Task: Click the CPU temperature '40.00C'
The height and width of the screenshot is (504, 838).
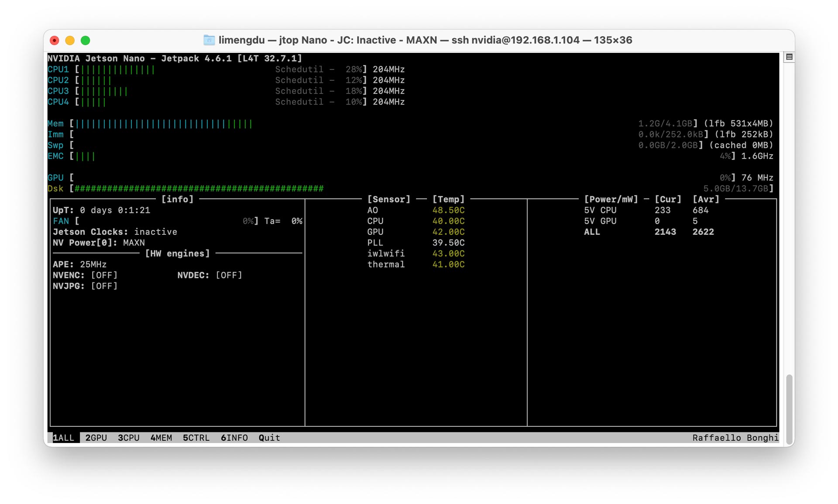Action: pyautogui.click(x=448, y=221)
